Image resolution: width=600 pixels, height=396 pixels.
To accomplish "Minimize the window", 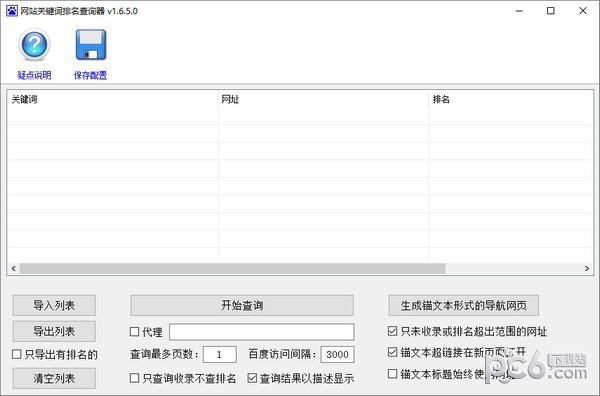I will 519,11.
